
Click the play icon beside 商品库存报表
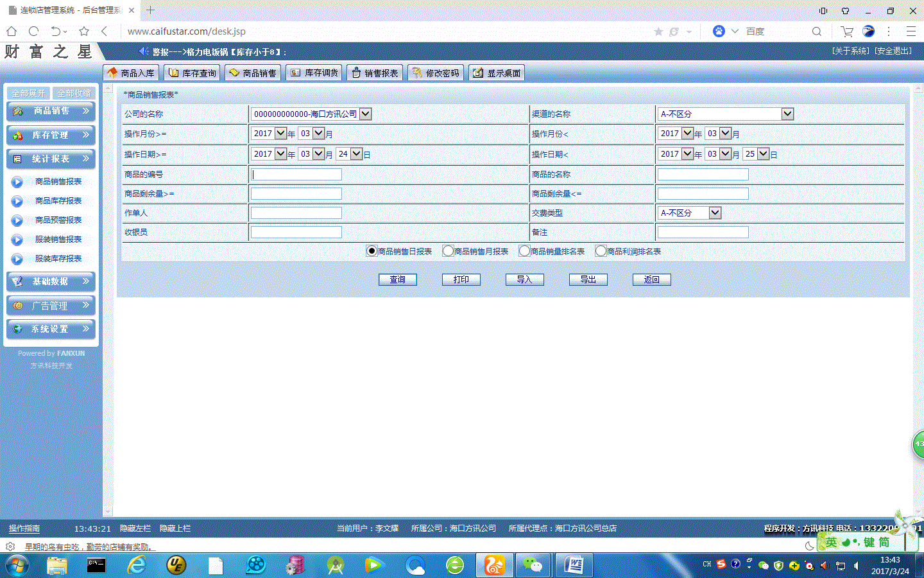[17, 201]
